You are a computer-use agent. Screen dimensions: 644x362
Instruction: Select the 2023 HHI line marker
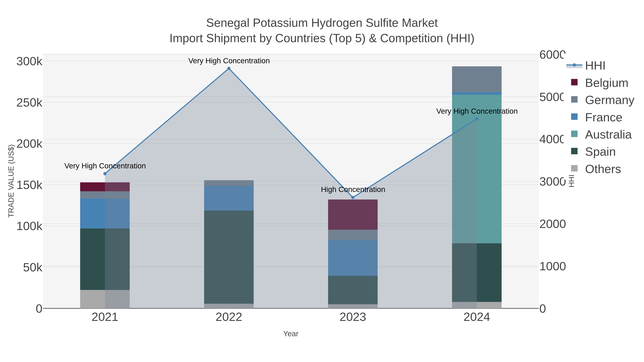click(x=353, y=197)
